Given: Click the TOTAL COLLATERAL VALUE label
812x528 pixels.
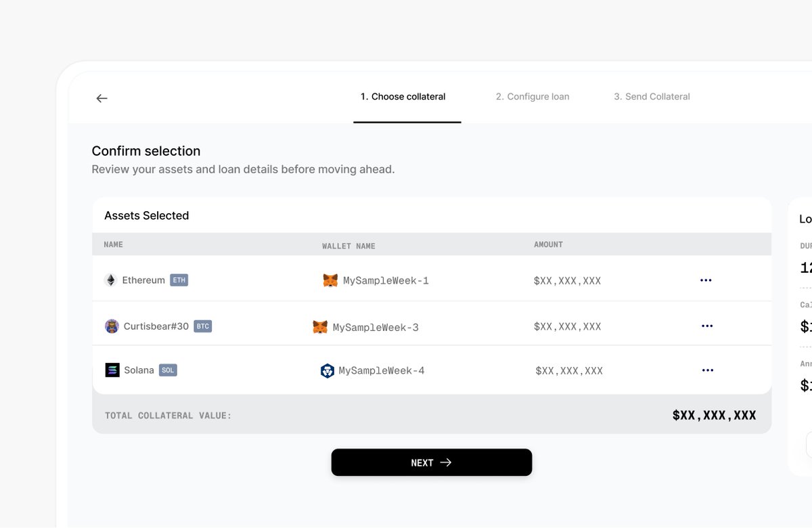Looking at the screenshot, I should tap(168, 416).
